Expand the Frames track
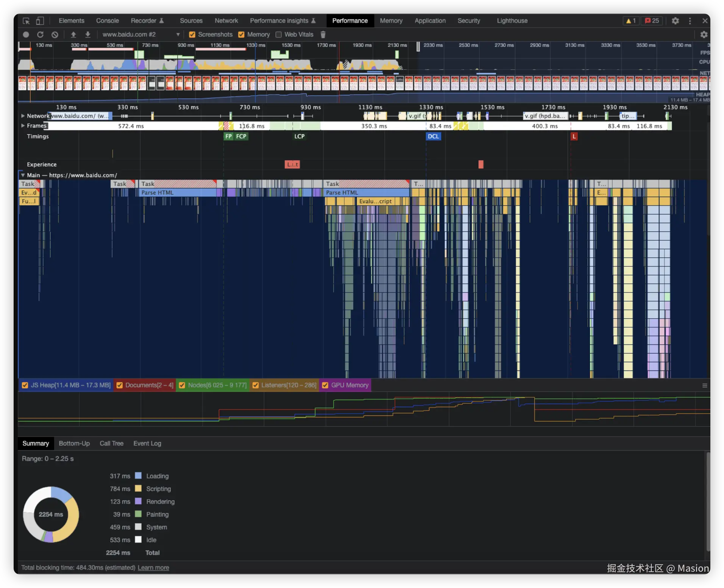The width and height of the screenshot is (724, 588). click(x=23, y=126)
